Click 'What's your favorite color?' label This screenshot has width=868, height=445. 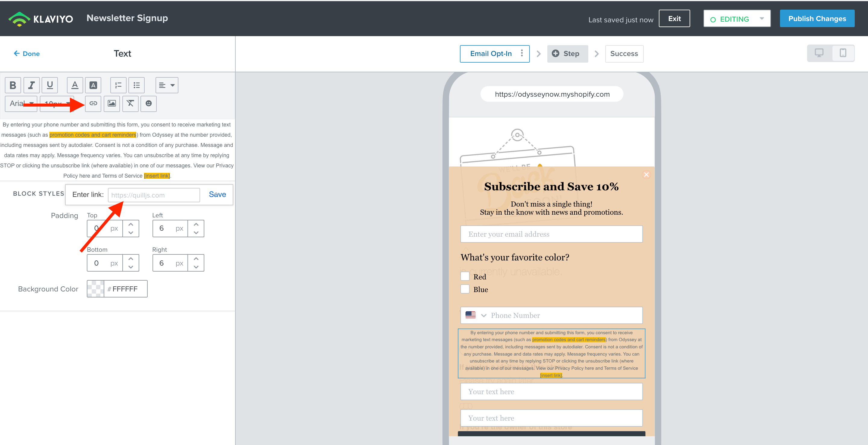coord(515,257)
